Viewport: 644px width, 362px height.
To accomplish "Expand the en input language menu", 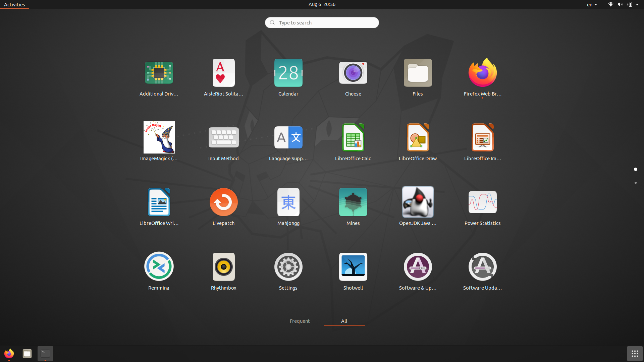I will click(x=592, y=5).
